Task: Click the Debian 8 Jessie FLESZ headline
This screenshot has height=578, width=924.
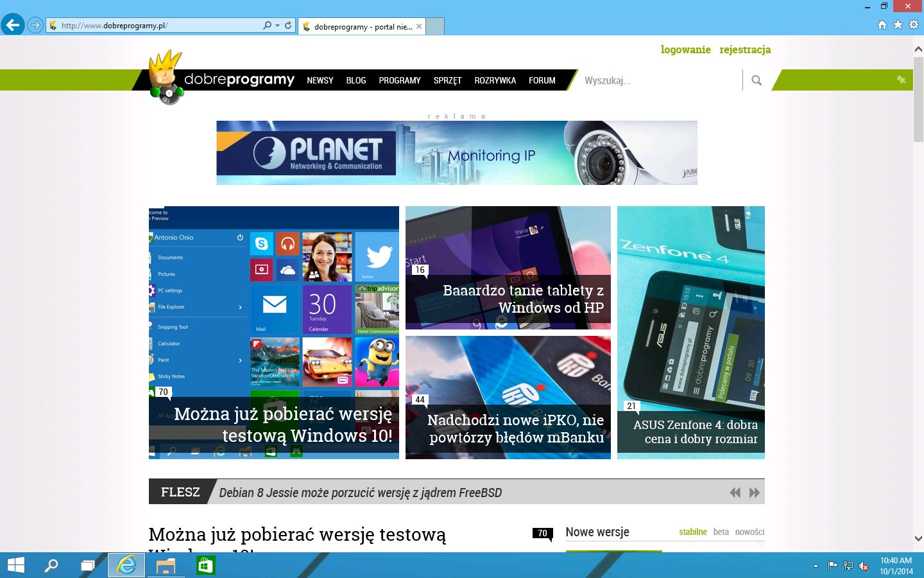Action: 361,493
